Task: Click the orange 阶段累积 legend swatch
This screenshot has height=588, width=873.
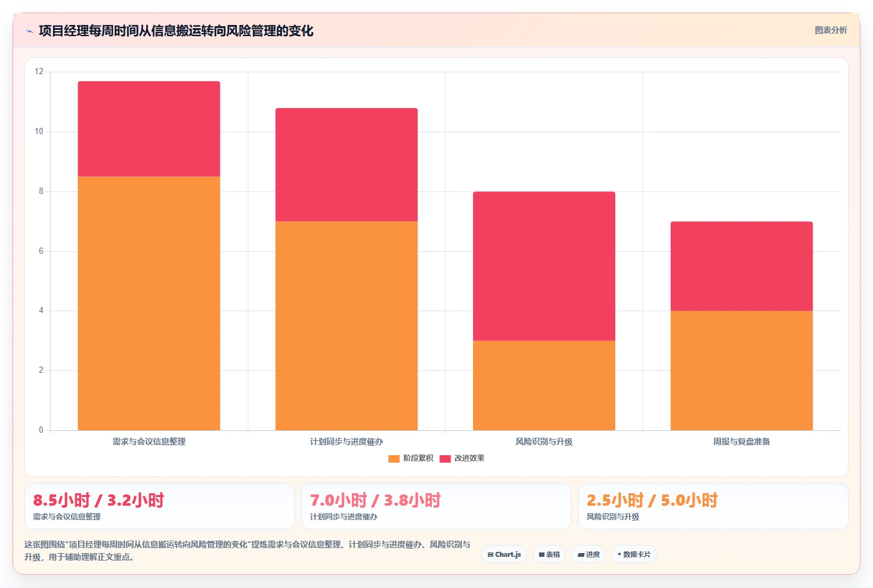Action: 394,458
